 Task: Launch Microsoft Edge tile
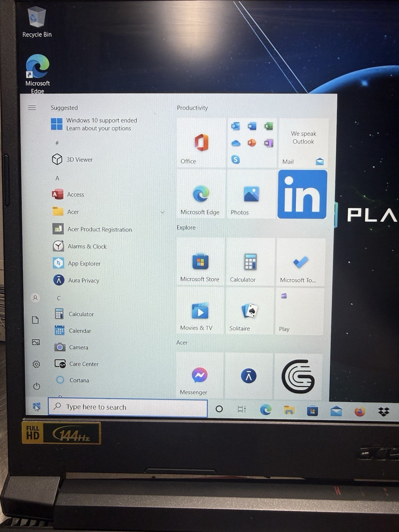tap(201, 194)
